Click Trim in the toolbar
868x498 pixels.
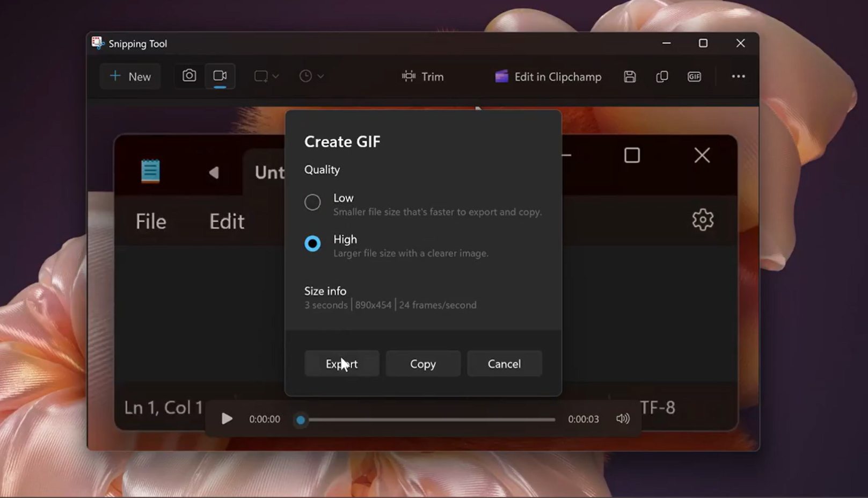pos(423,77)
